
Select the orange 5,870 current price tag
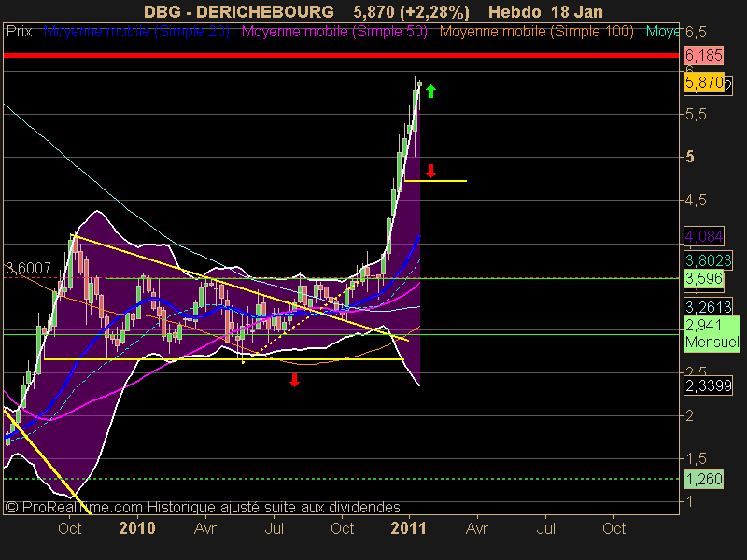point(704,82)
